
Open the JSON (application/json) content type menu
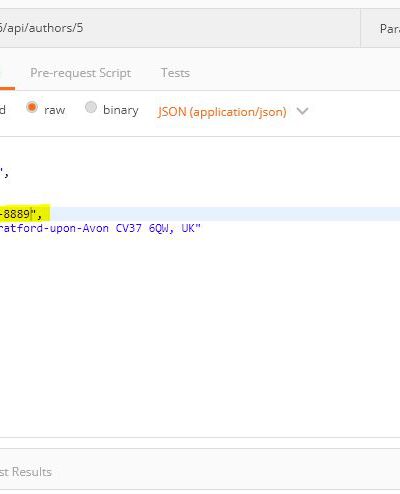[222, 112]
